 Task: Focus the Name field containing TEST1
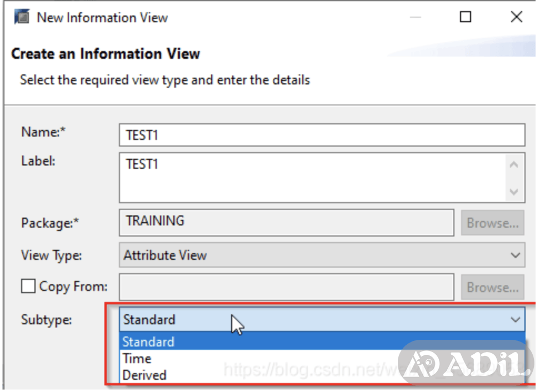(321, 135)
